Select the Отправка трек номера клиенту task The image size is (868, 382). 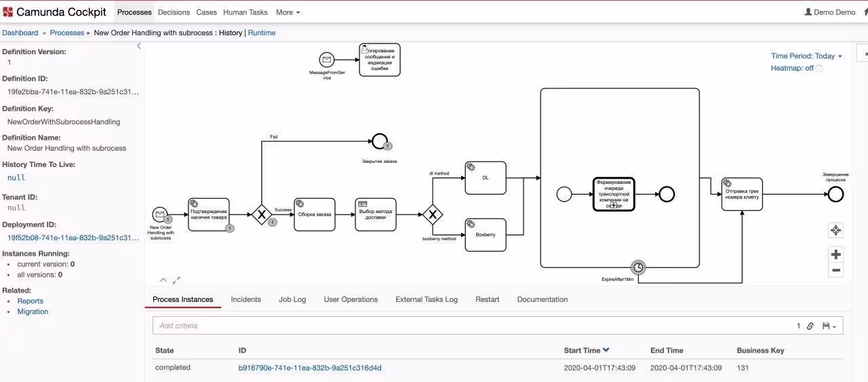tap(742, 195)
